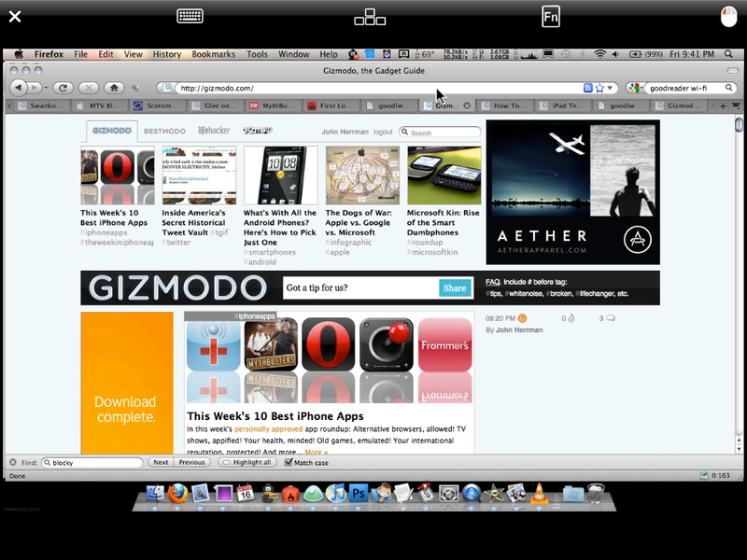Click the Firefox Forward arrow button
This screenshot has width=747, height=560.
pyautogui.click(x=35, y=88)
